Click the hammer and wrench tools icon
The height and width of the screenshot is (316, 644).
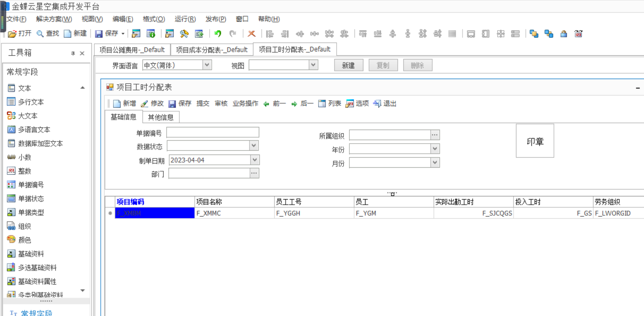tap(184, 34)
